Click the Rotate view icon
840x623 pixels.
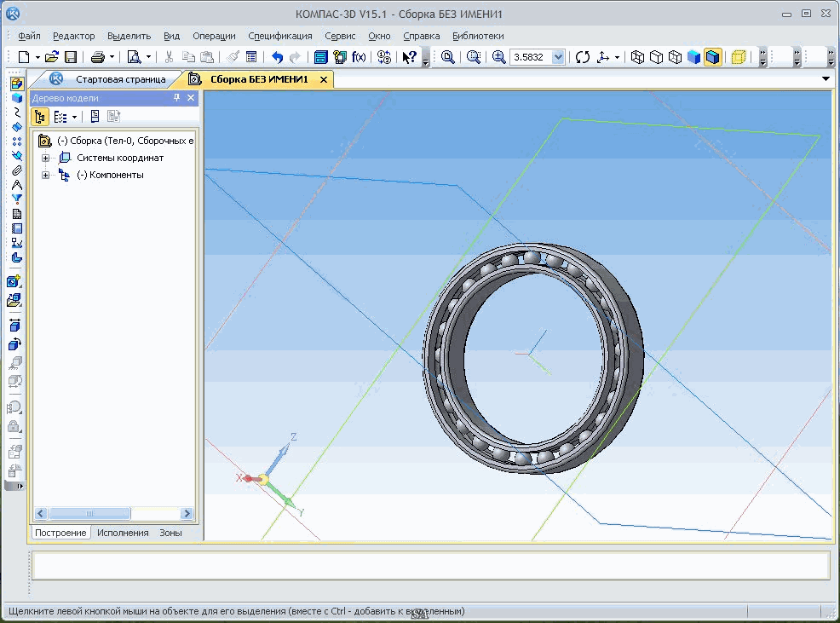[583, 57]
